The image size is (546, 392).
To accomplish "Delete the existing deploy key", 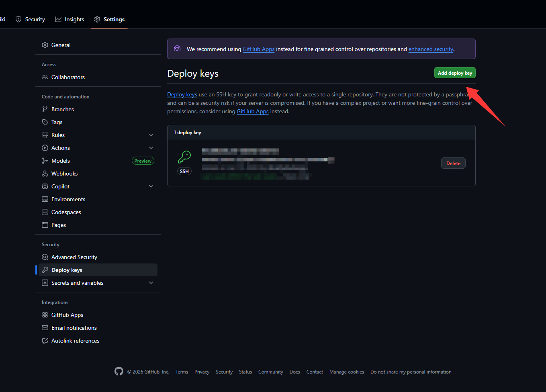I will point(453,163).
